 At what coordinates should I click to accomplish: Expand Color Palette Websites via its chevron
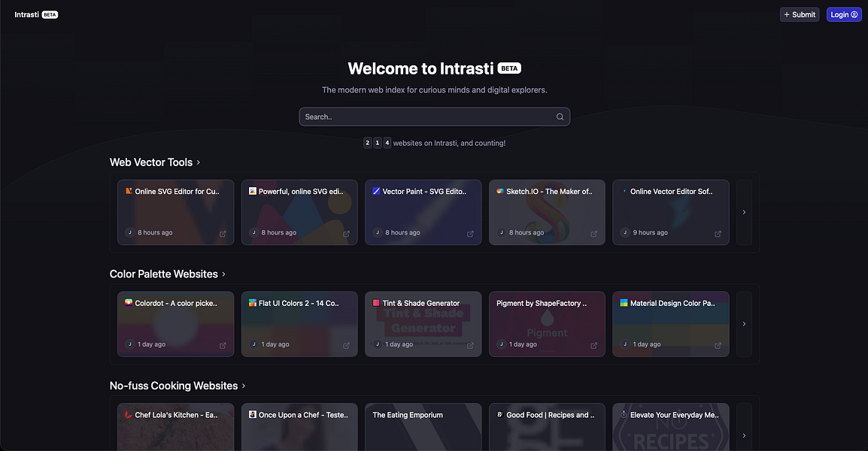tap(223, 274)
